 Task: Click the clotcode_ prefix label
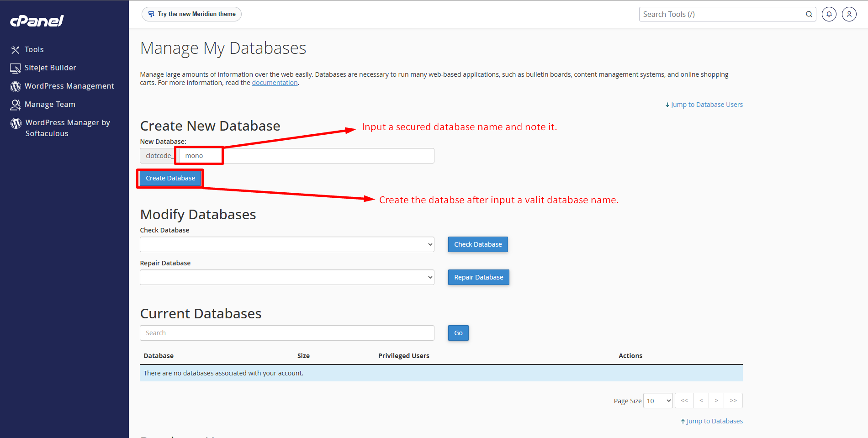[159, 156]
